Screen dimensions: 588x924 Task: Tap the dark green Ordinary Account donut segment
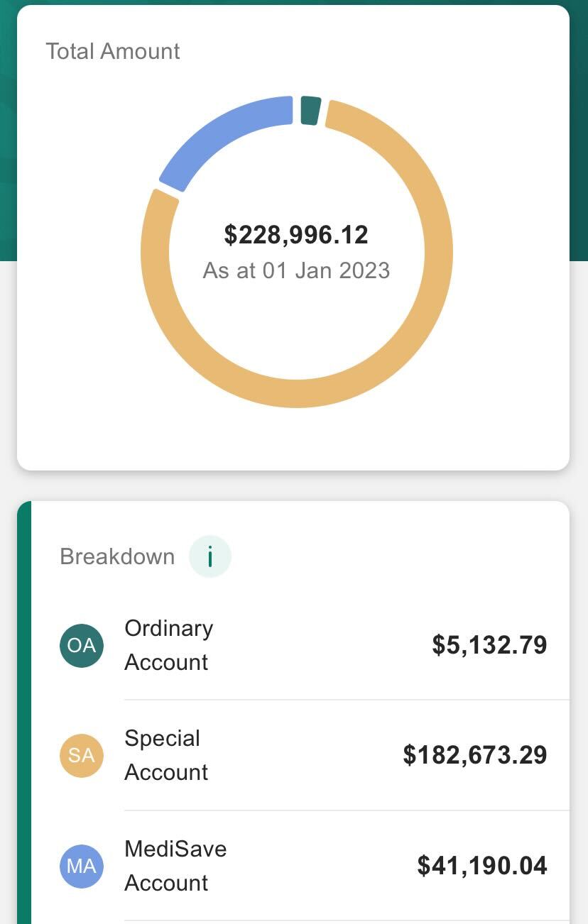(x=310, y=111)
